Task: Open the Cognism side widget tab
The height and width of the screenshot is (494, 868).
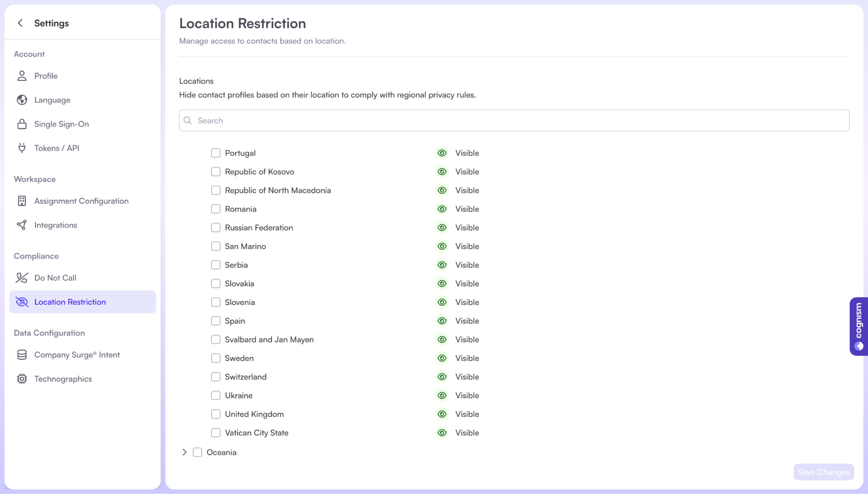Action: click(859, 326)
